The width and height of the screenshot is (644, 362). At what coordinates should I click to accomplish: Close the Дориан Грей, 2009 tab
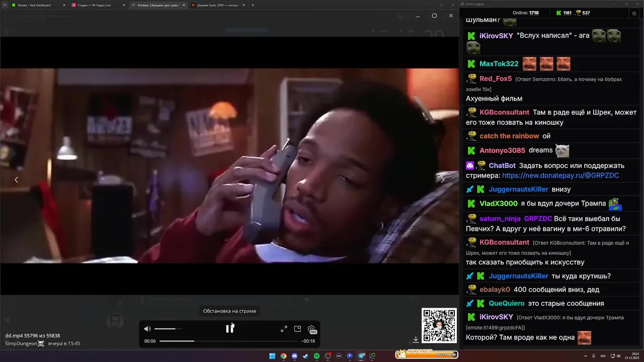243,5
